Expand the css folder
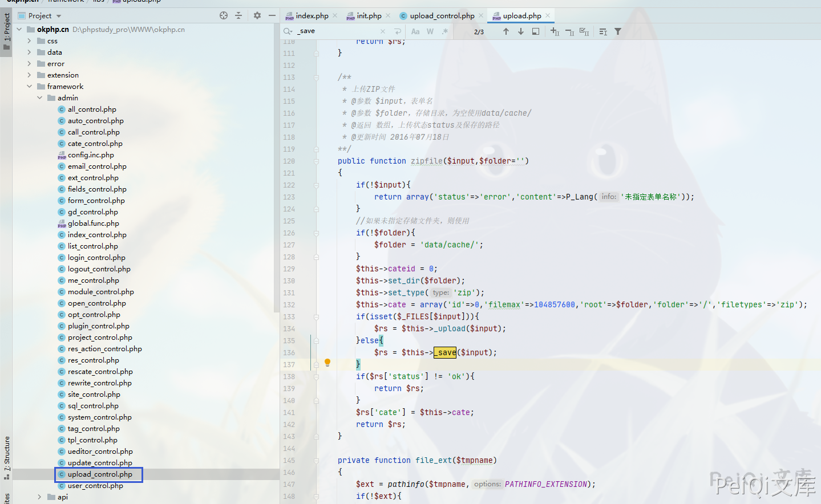The image size is (821, 504). tap(29, 41)
